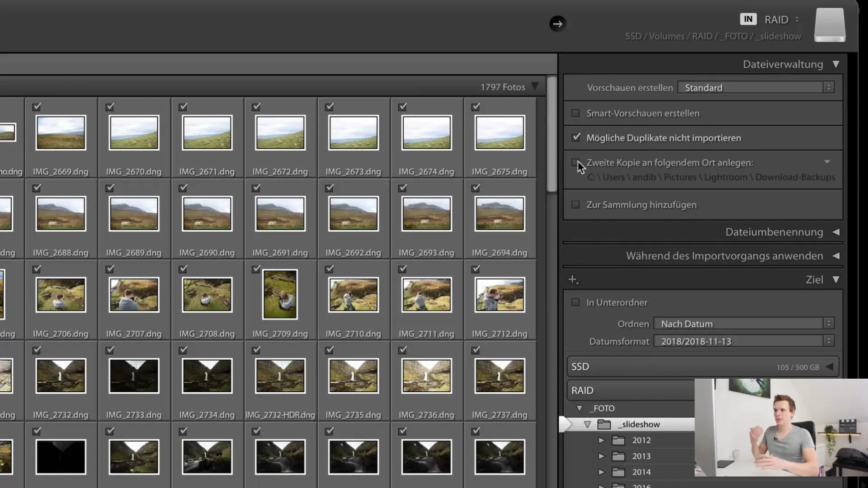868x488 pixels.
Task: Enable Zur Sammlung hinzufügen checkbox
Action: [576, 205]
